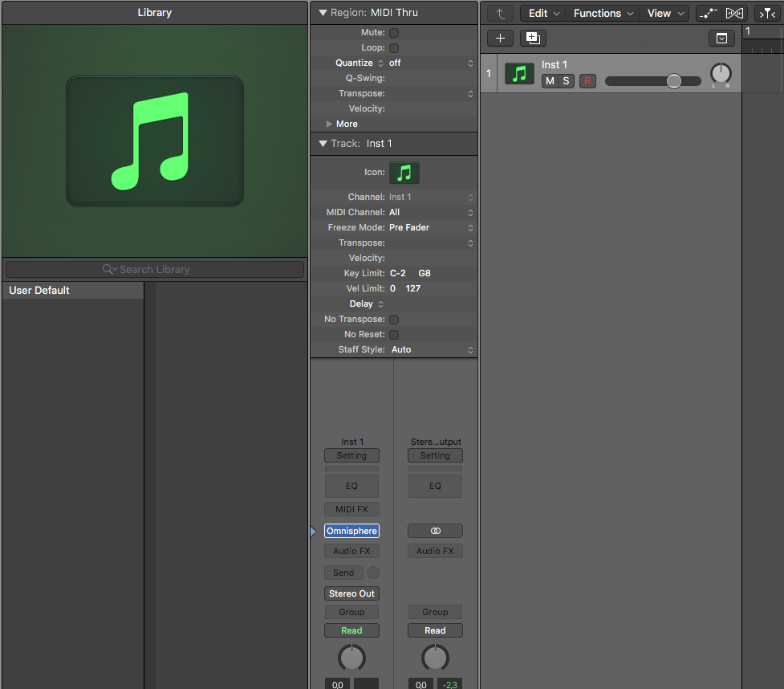This screenshot has height=689, width=784.
Task: Click the Inst 1 track volume slider
Action: pos(653,81)
